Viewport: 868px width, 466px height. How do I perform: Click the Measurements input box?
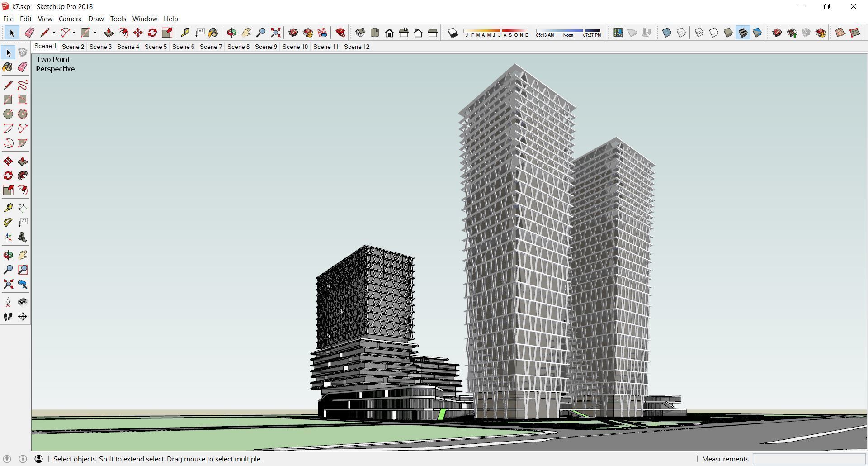pos(809,459)
